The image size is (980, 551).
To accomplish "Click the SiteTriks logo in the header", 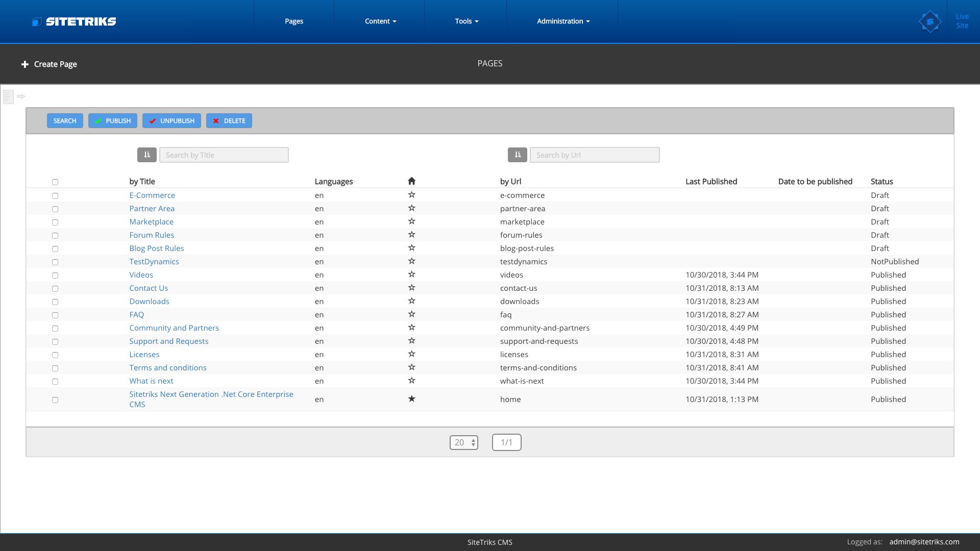I will [x=74, y=21].
